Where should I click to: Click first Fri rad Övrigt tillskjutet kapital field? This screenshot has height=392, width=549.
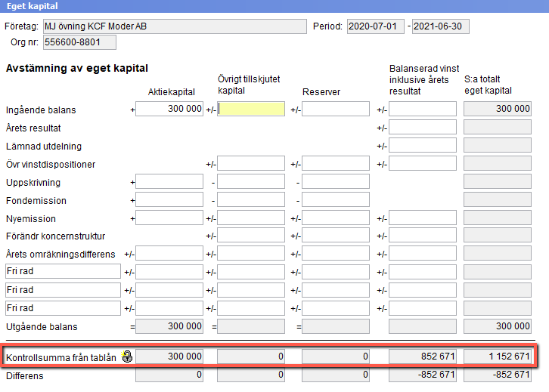click(x=251, y=272)
